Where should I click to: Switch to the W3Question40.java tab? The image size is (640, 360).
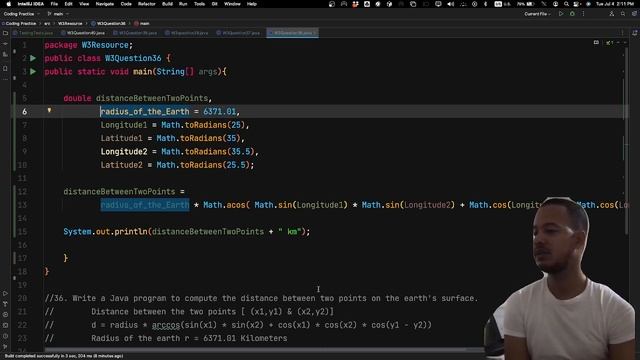tap(83, 33)
